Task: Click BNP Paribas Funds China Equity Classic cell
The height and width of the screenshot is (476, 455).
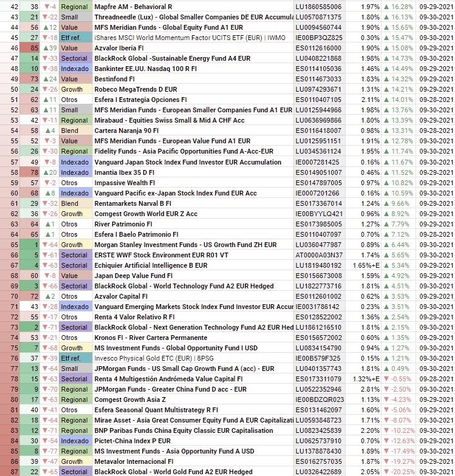Action: pyautogui.click(x=193, y=430)
